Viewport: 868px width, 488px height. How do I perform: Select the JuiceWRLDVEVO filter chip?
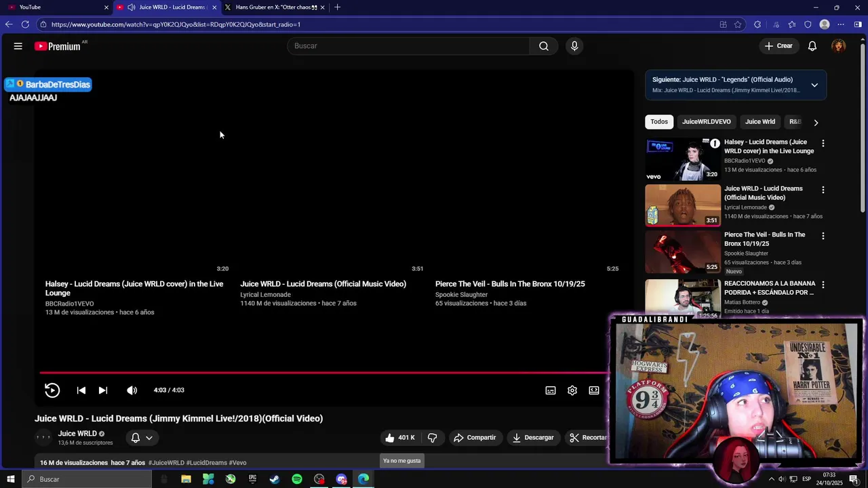pos(707,122)
